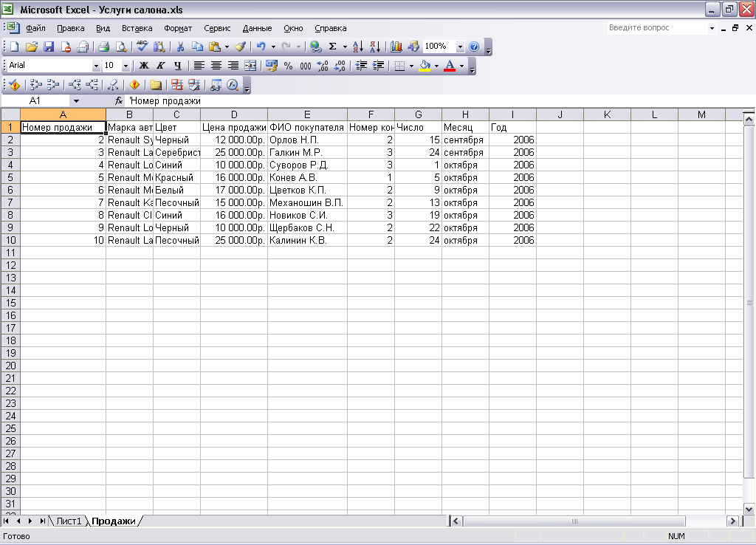
Task: Select column D header
Action: pos(234,114)
